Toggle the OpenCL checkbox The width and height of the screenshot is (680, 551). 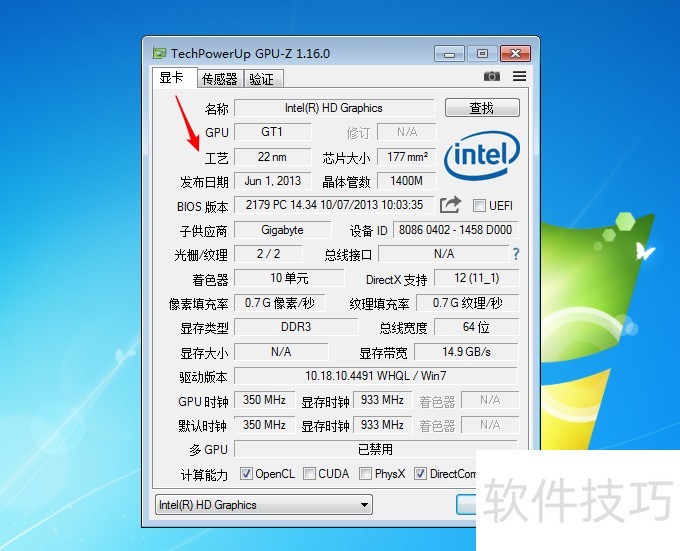pyautogui.click(x=246, y=474)
